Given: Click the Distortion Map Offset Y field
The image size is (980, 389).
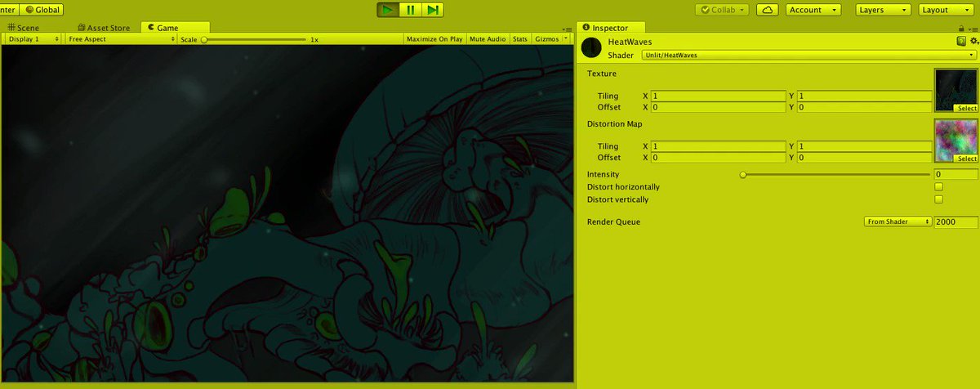Looking at the screenshot, I should click(864, 157).
